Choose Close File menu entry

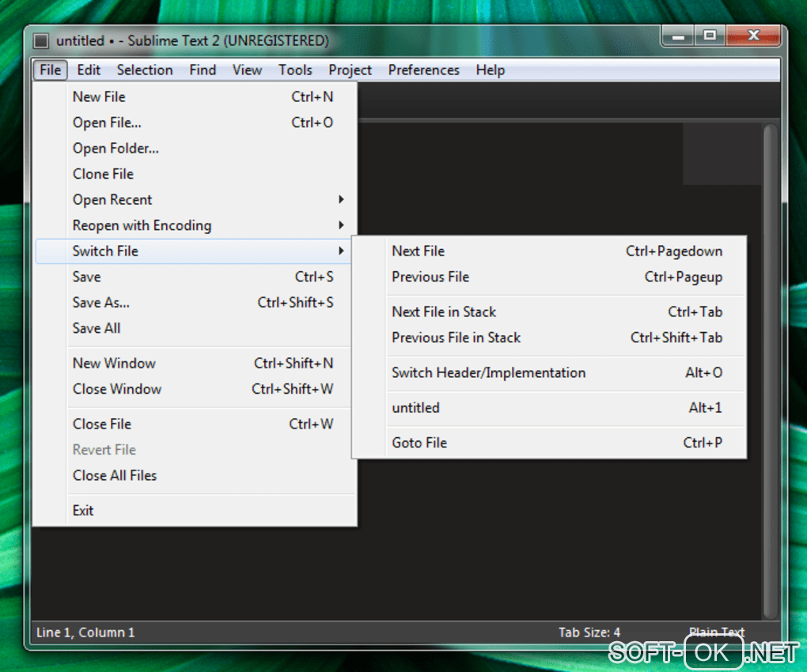[195, 424]
